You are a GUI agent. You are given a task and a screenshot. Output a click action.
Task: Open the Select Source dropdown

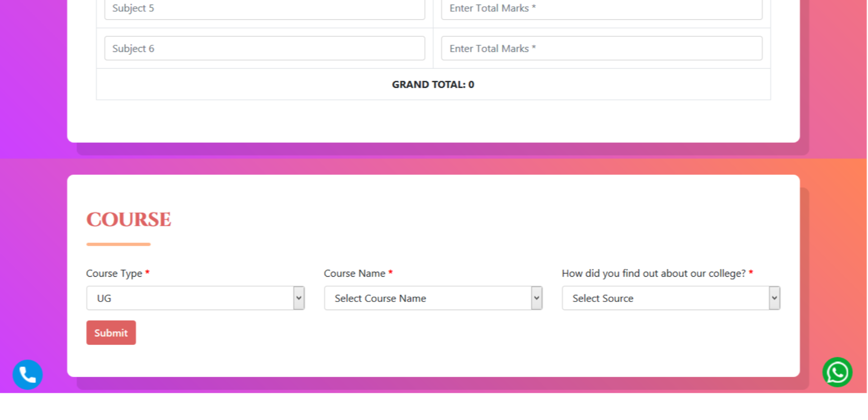pos(665,298)
